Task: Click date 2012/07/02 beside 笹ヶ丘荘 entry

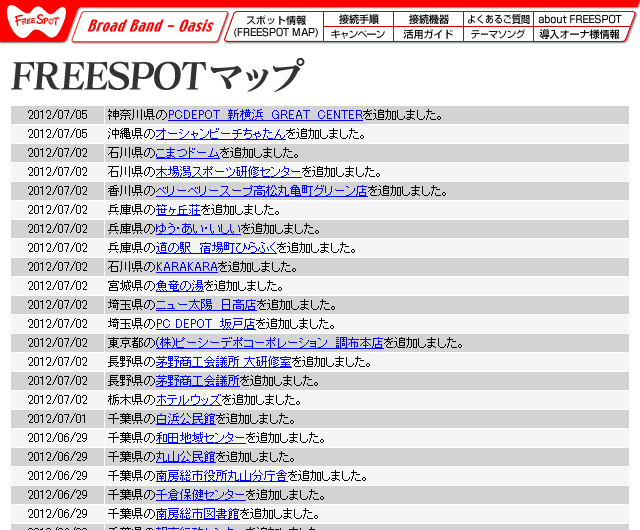Action: pyautogui.click(x=58, y=210)
